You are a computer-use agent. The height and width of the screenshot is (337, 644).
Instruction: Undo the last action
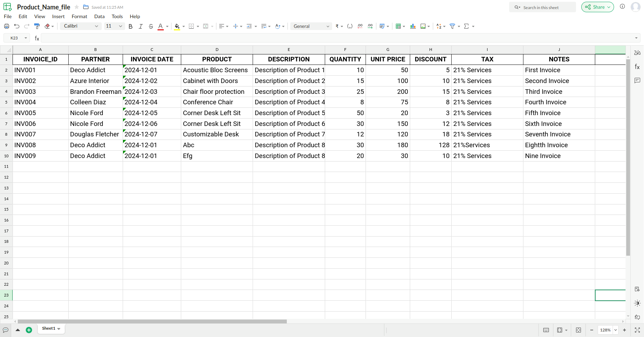pos(17,26)
